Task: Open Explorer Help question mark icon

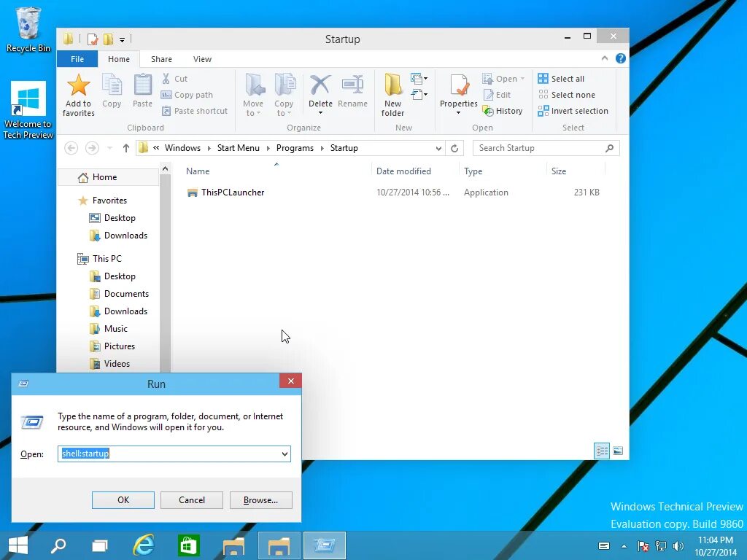Action: (x=620, y=58)
